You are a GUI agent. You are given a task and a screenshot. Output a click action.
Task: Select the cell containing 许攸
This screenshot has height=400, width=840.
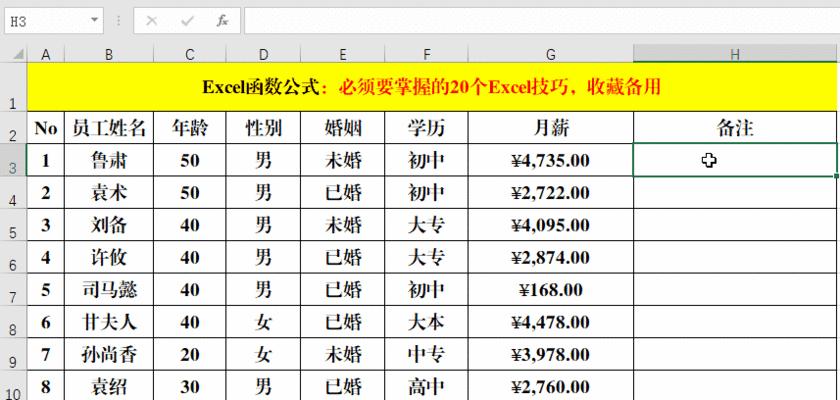[x=109, y=257]
